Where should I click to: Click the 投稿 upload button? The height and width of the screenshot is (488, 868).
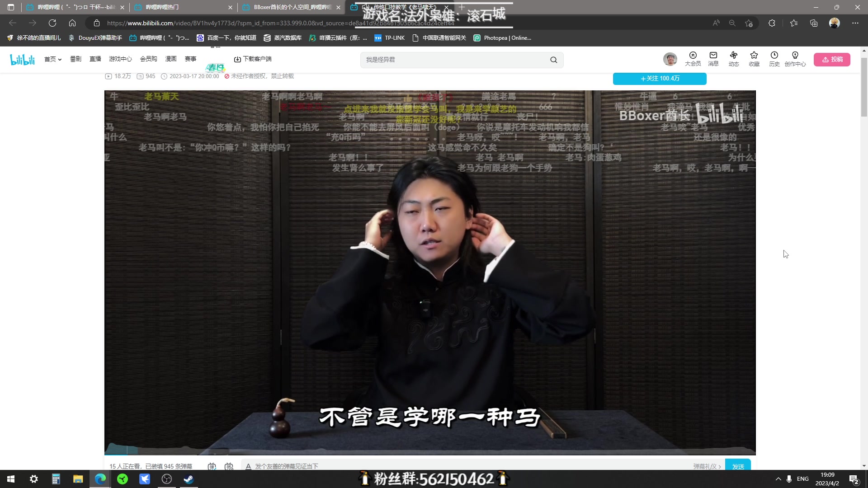(832, 59)
